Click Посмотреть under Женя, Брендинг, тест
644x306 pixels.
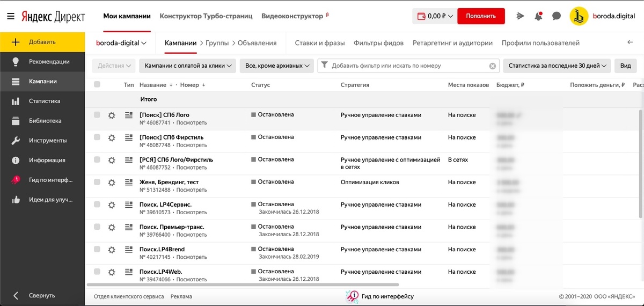(191, 190)
